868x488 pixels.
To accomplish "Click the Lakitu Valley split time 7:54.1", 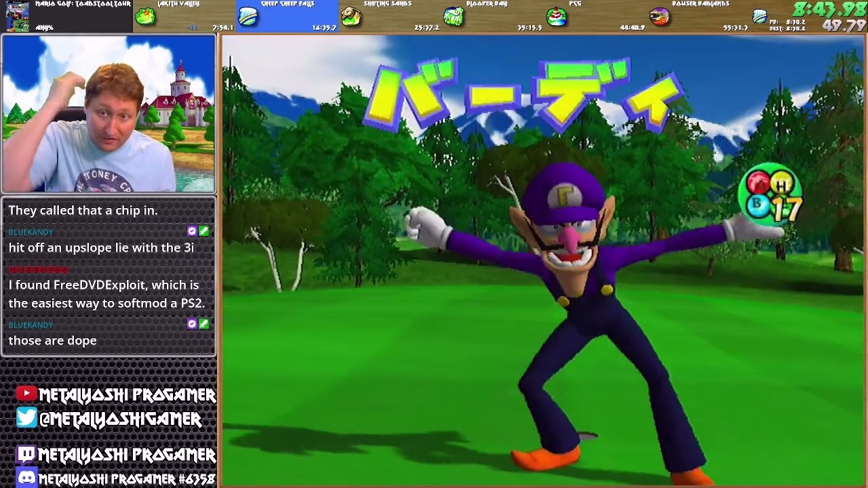I will point(223,28).
